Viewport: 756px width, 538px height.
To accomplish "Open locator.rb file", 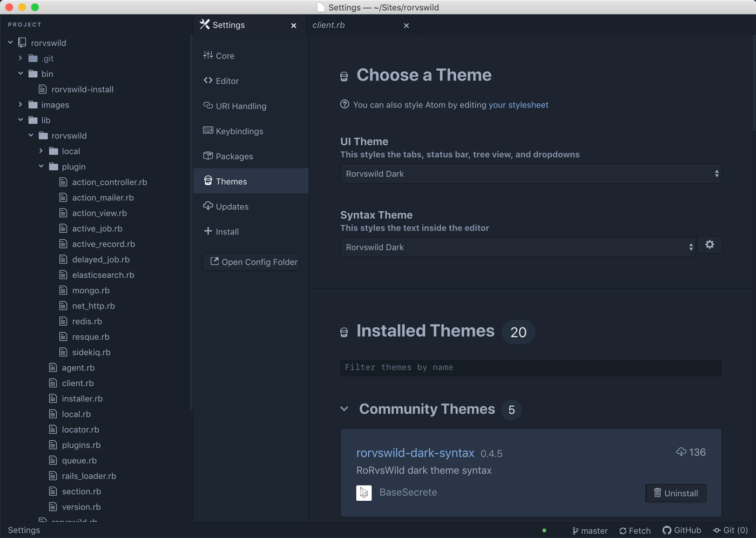I will 80,429.
